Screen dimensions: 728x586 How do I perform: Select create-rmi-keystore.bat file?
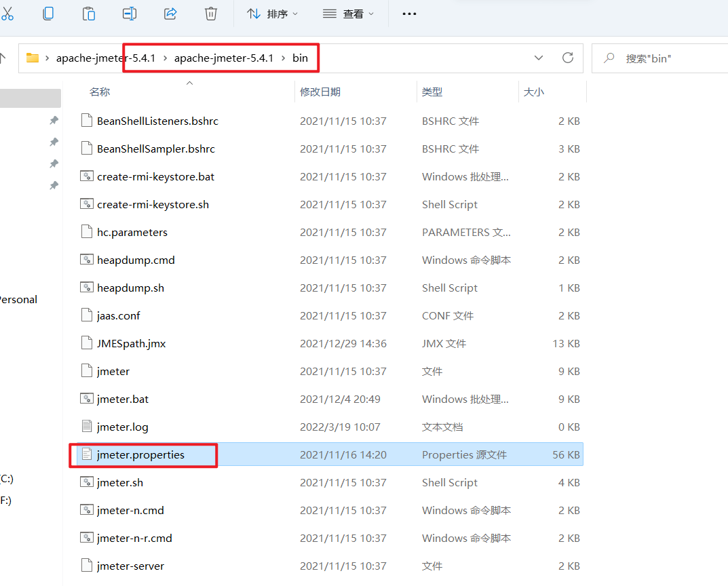(x=155, y=177)
